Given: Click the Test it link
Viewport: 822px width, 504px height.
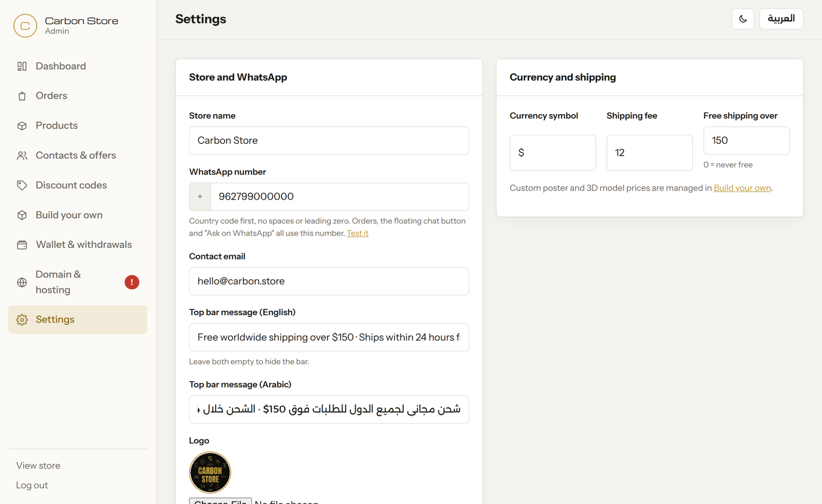Looking at the screenshot, I should pos(358,233).
